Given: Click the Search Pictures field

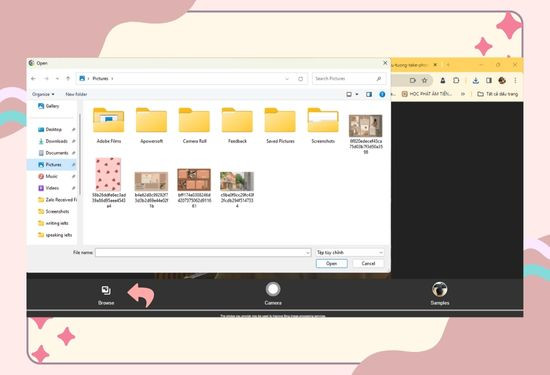Looking at the screenshot, I should 349,79.
